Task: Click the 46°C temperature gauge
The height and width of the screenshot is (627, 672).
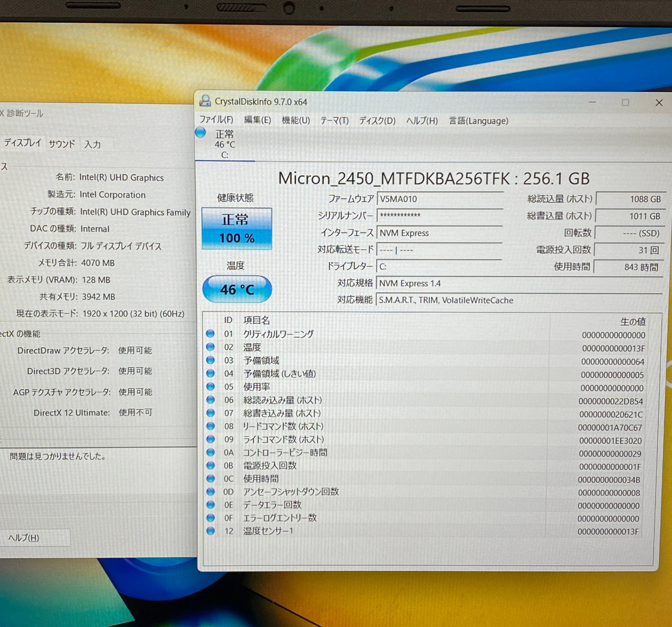Action: point(237,289)
